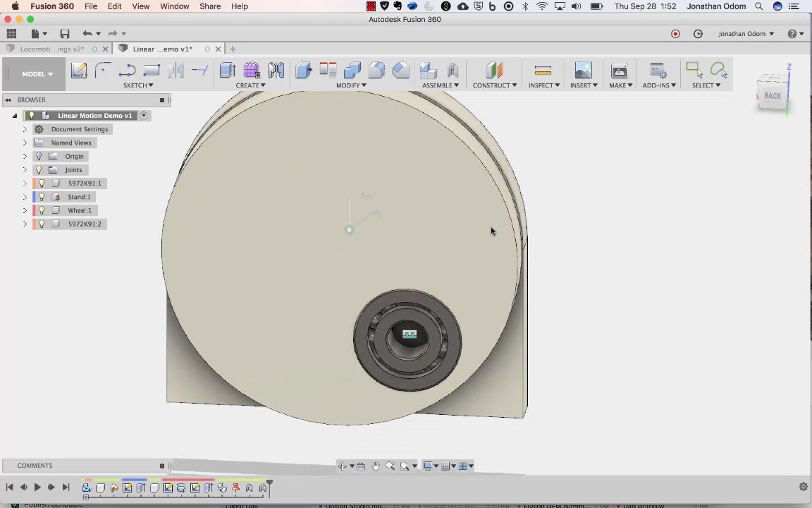
Task: Open the Window menu
Action: coord(174,6)
